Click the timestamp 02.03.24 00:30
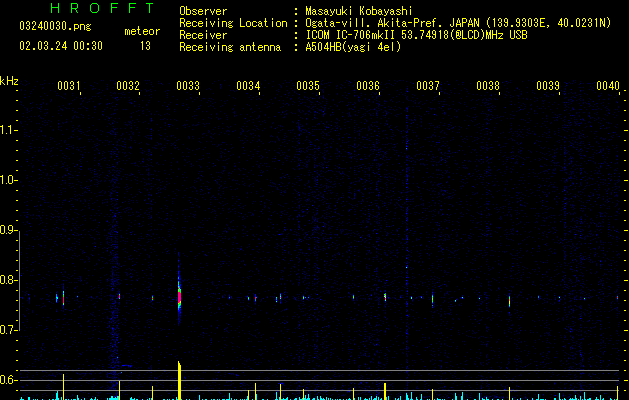The image size is (629, 400). (x=61, y=45)
